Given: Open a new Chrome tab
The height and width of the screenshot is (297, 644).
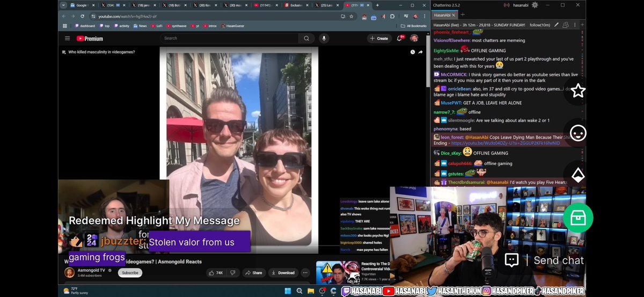Looking at the screenshot, I should tap(377, 5).
